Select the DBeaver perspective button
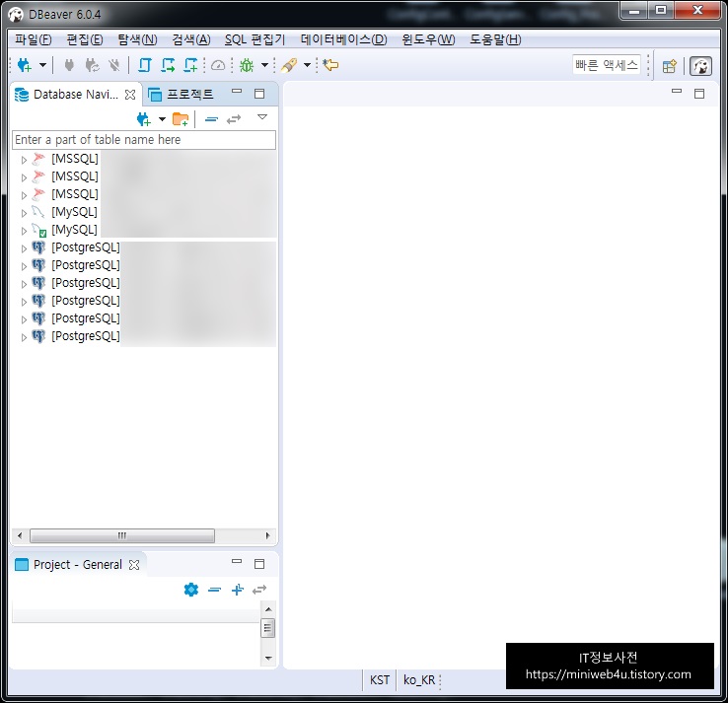The width and height of the screenshot is (728, 703). (700, 66)
